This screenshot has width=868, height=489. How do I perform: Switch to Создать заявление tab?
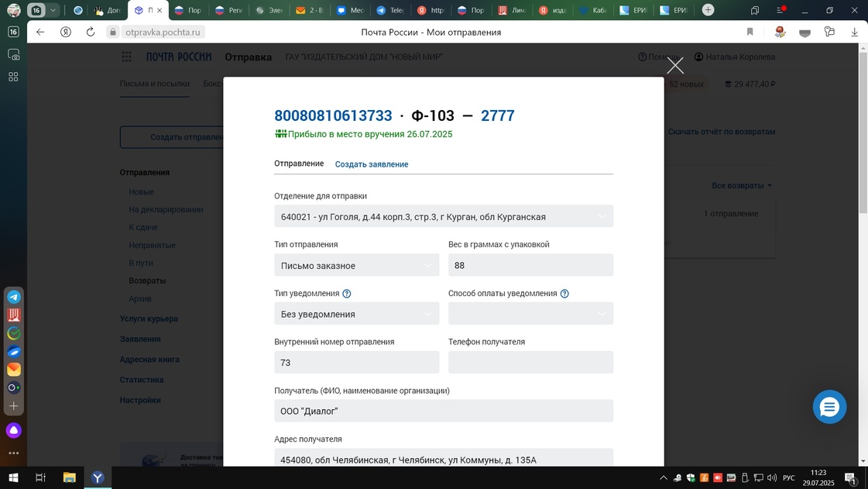[372, 164]
